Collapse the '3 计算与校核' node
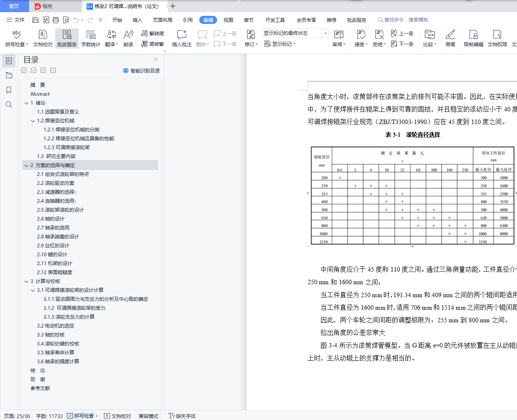This screenshot has height=420, width=517. coord(26,281)
